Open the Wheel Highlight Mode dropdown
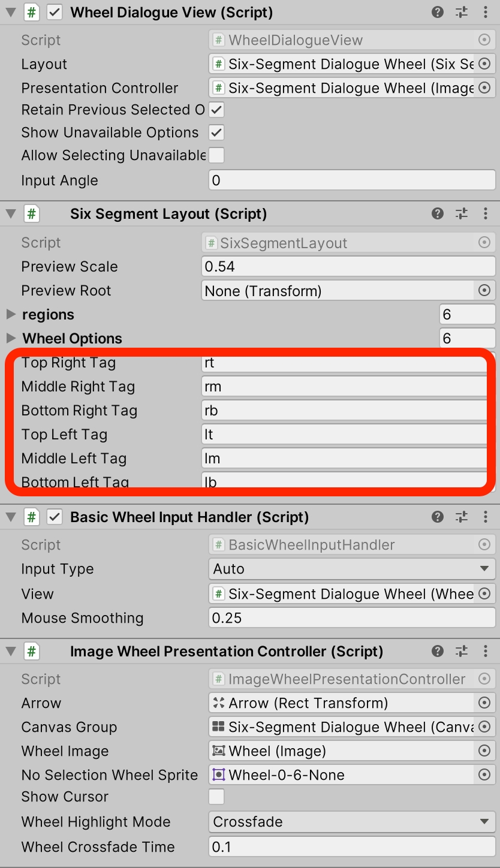 351,822
